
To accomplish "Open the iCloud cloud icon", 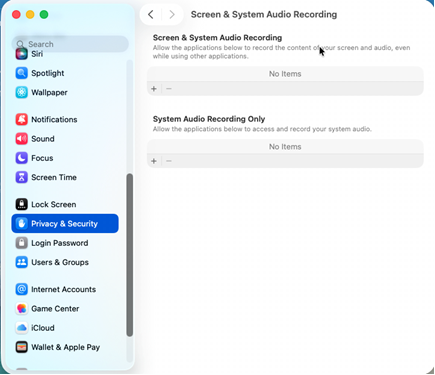I will point(22,328).
